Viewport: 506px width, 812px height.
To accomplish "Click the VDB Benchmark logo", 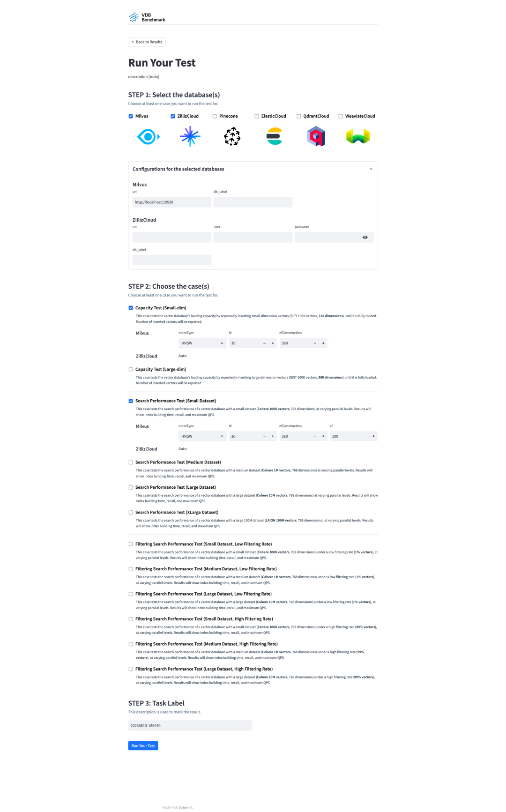I will tap(147, 17).
